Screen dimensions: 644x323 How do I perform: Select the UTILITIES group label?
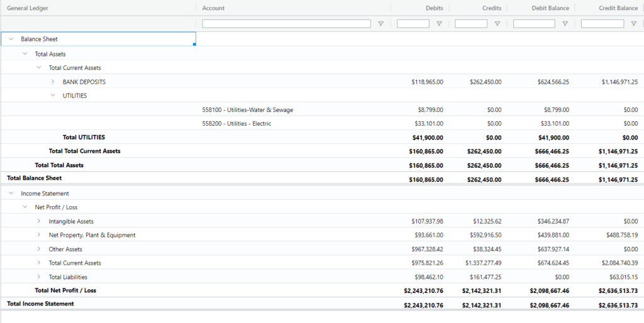point(75,96)
